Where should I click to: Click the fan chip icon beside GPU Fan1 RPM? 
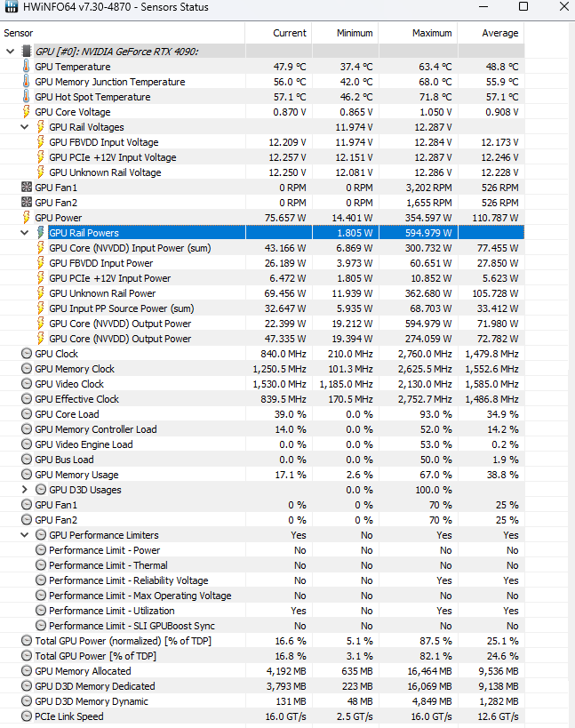pyautogui.click(x=26, y=188)
